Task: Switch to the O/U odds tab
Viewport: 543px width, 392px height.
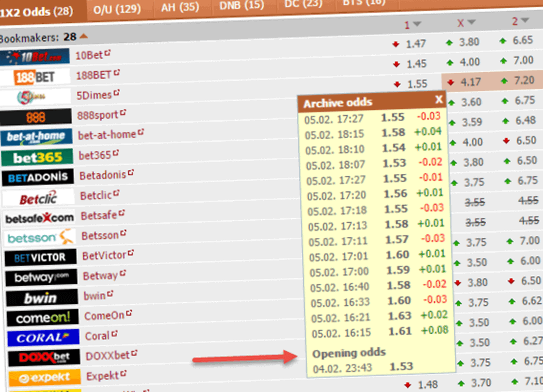Action: pos(118,8)
